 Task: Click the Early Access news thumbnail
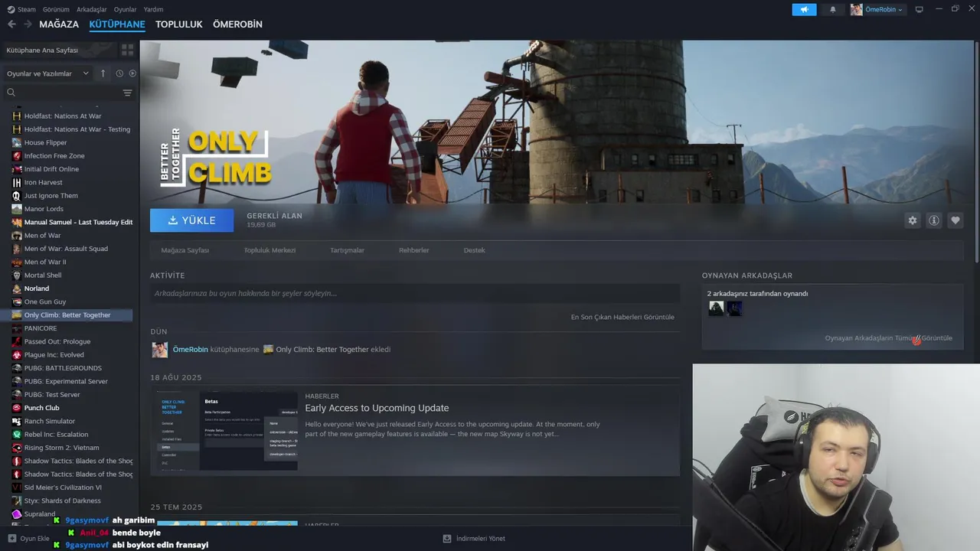pyautogui.click(x=227, y=432)
